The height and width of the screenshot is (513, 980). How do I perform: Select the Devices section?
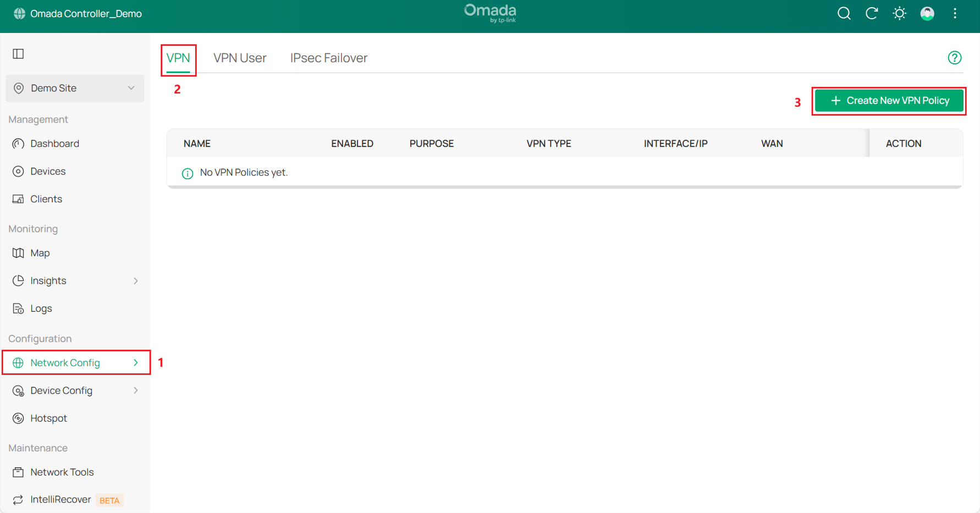click(48, 171)
